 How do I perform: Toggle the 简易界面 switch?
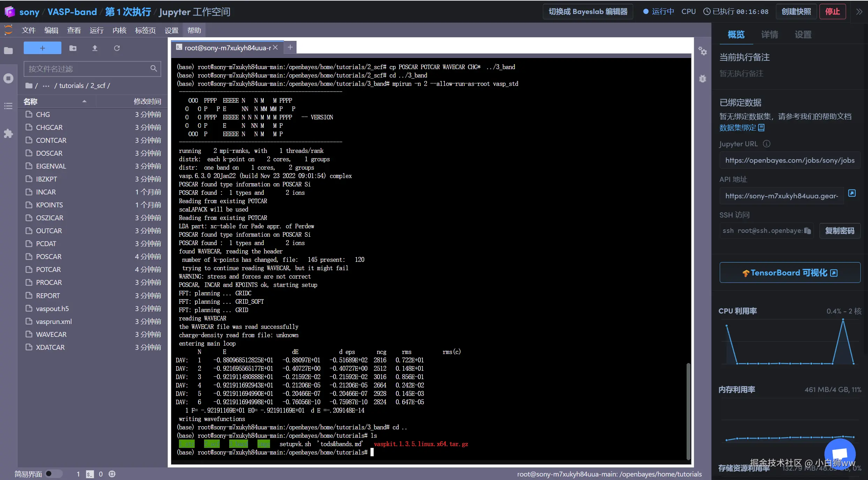pyautogui.click(x=53, y=474)
